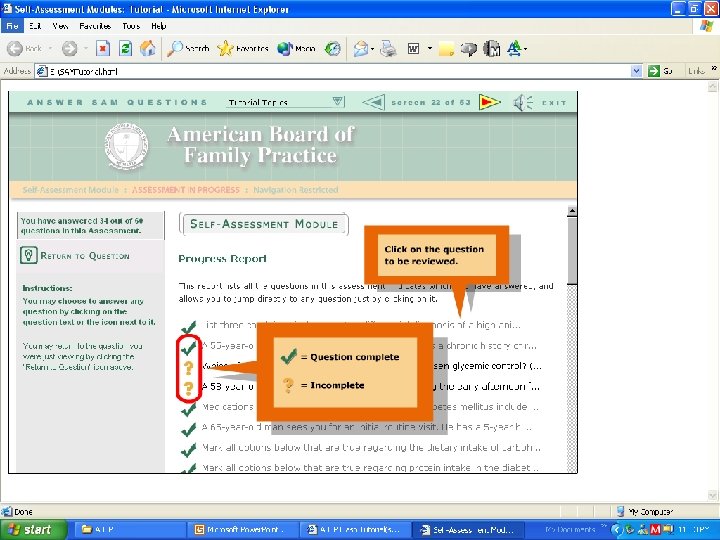Click the Windows Start button
Image resolution: width=720 pixels, height=540 pixels.
(x=33, y=529)
